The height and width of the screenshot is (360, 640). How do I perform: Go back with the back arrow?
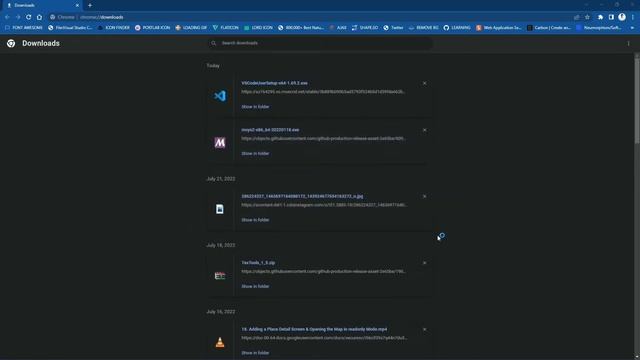point(7,17)
